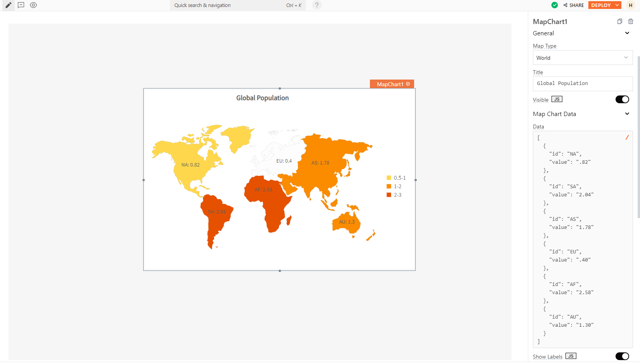Open the Comment mode icon
This screenshot has height=364, width=640.
pos(21,5)
